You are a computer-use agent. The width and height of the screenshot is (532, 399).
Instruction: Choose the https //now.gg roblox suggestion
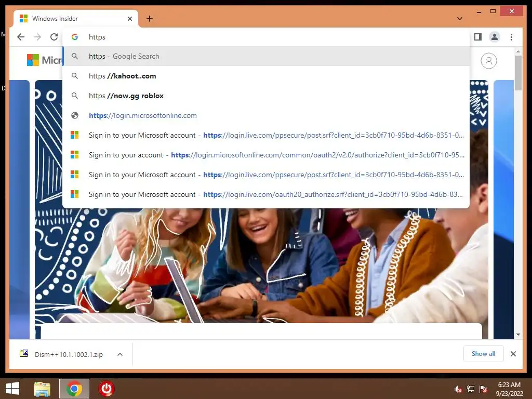(x=266, y=96)
